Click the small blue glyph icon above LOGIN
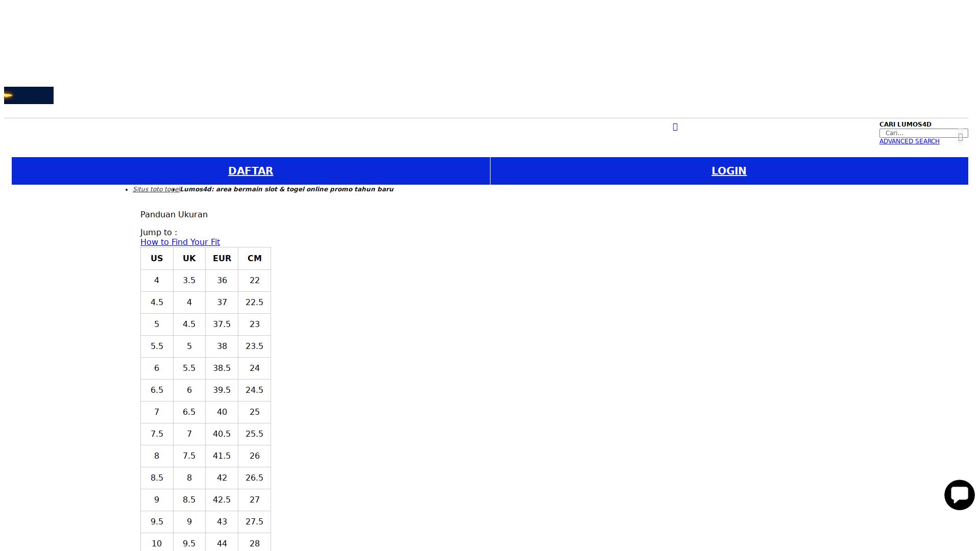 click(x=675, y=127)
